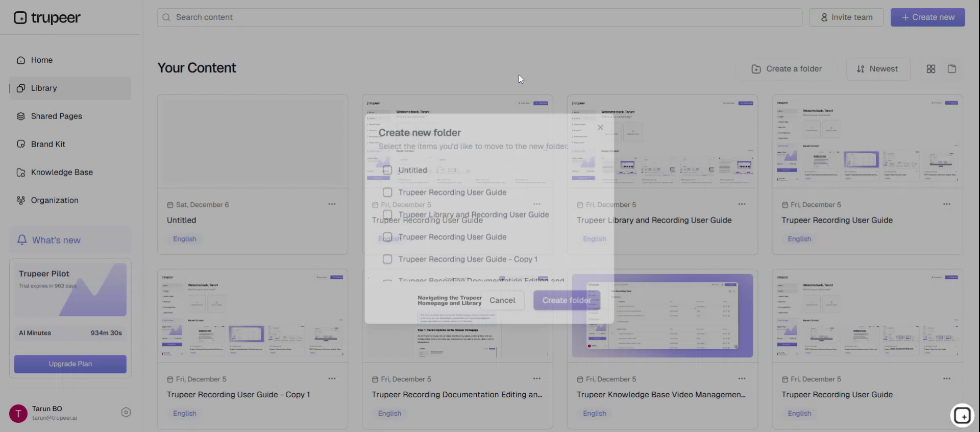Open options for Documentation Editing card
Viewport: 980px width, 432px height.
point(537,379)
